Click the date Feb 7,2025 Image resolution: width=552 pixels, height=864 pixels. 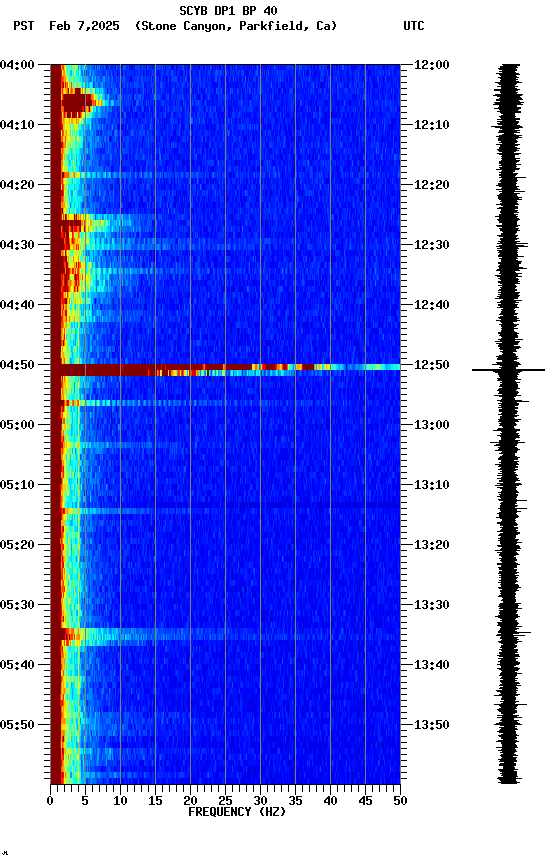84,26
